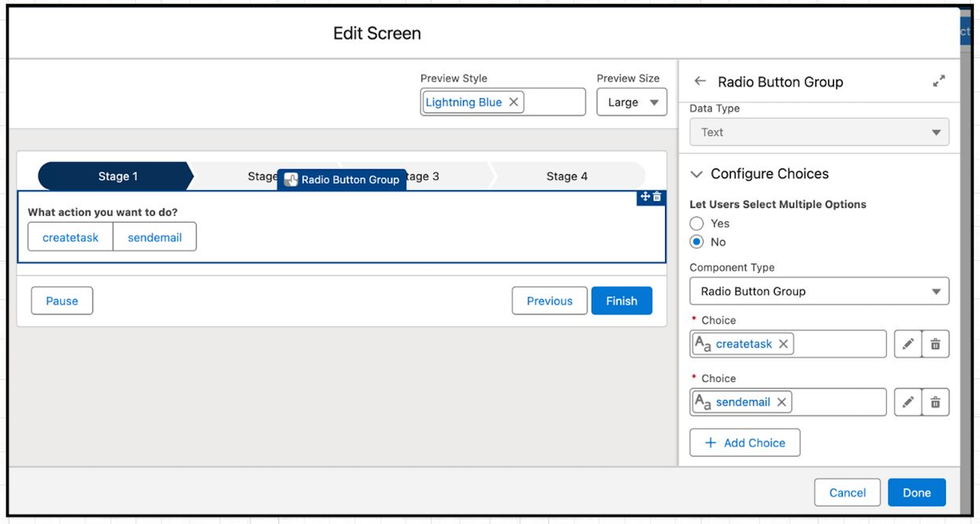Image resolution: width=980 pixels, height=524 pixels.
Task: Click the Cancel button
Action: pos(847,492)
